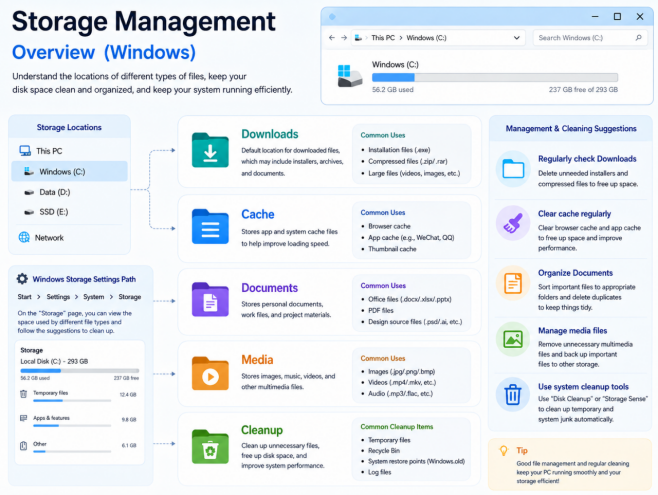Screen dimensions: 658x495
Task: Click the Windows (C:) usage bar in explorer
Action: (495, 77)
